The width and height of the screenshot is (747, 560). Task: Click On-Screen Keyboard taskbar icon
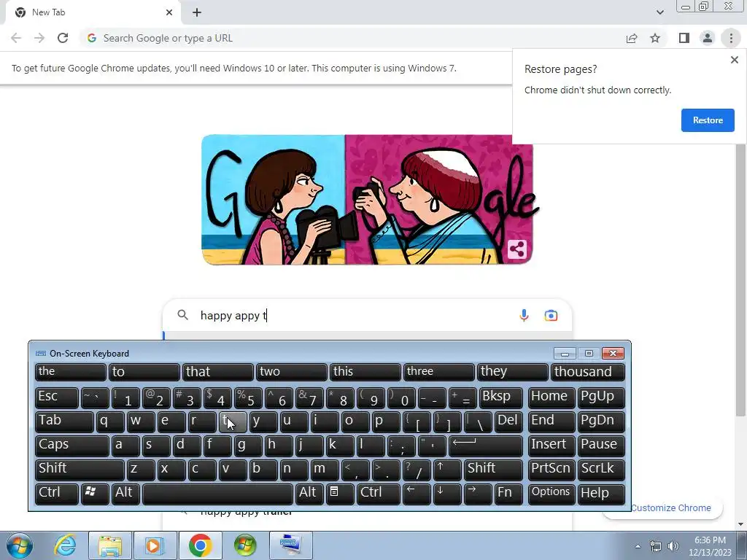(x=291, y=545)
